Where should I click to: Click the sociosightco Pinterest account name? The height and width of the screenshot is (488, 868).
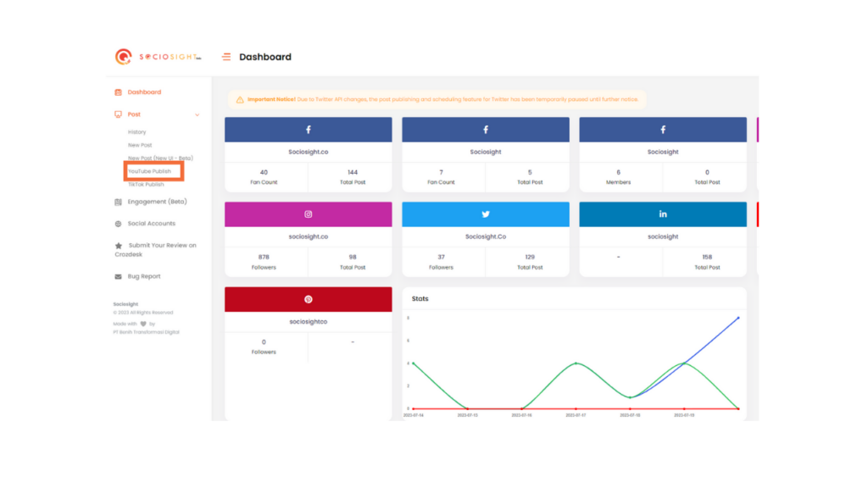[x=309, y=321]
